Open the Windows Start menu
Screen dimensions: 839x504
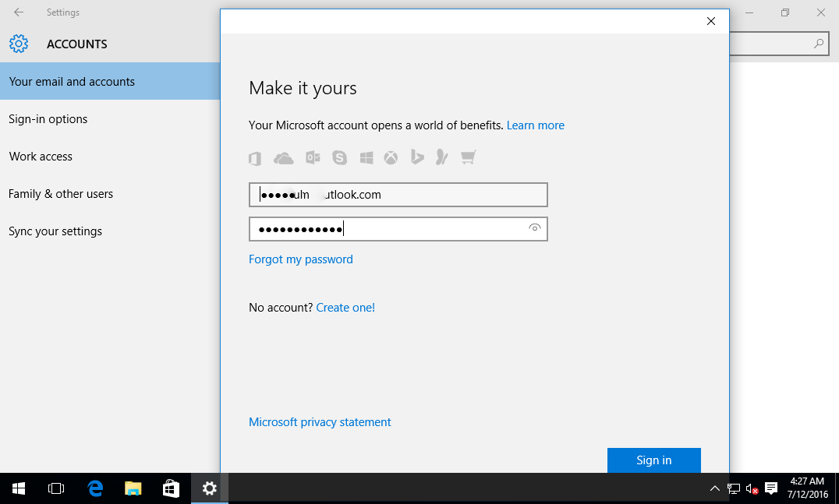(x=19, y=488)
